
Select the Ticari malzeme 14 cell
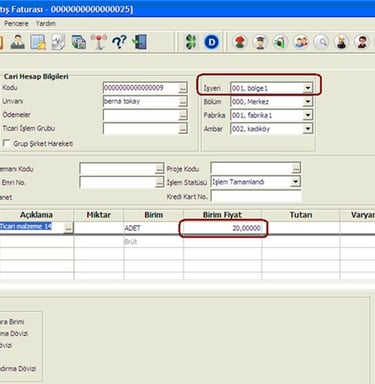(x=32, y=227)
